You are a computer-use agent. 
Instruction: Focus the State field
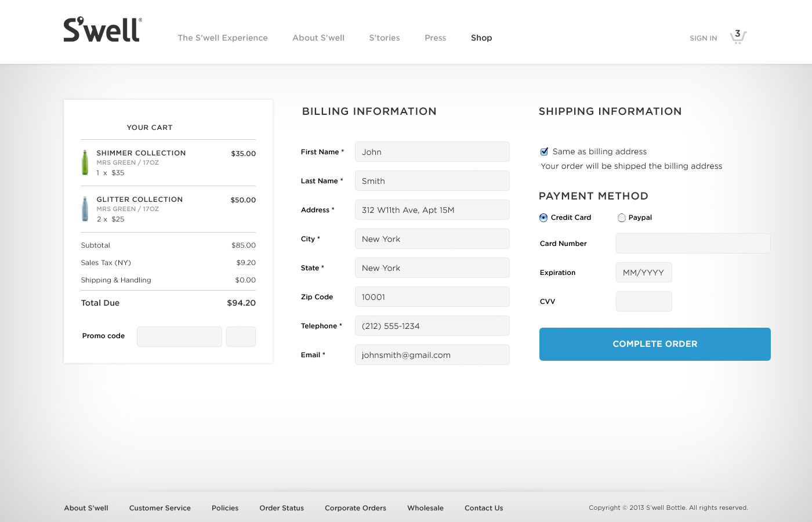click(x=432, y=268)
